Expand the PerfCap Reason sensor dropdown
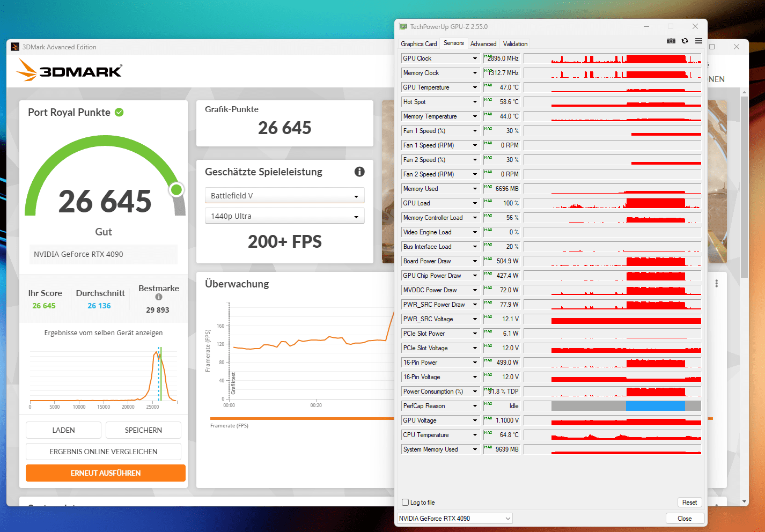Image resolution: width=765 pixels, height=532 pixels. coord(475,406)
